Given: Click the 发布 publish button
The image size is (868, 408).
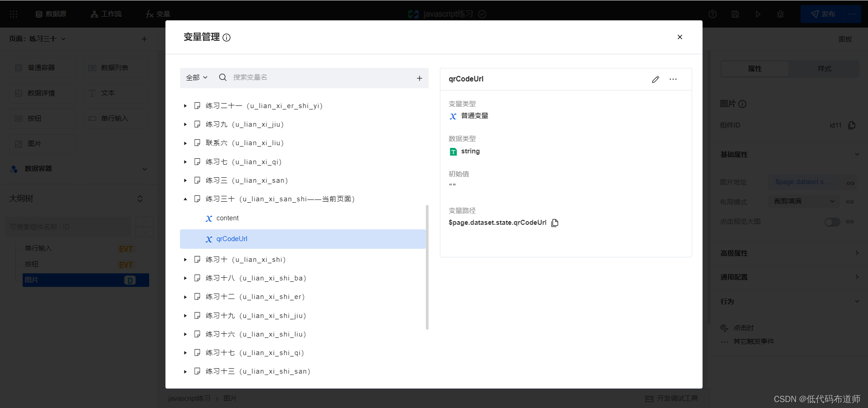Looking at the screenshot, I should pos(823,14).
